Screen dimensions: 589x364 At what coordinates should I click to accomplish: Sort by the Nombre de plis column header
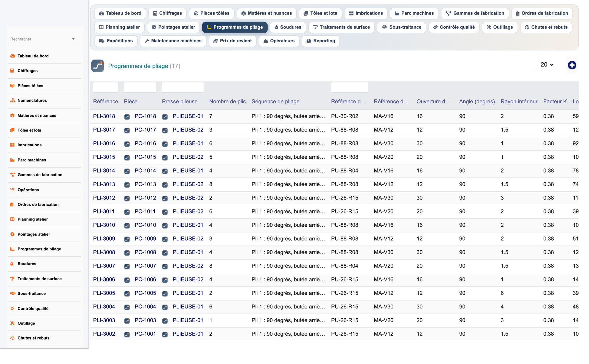227,102
